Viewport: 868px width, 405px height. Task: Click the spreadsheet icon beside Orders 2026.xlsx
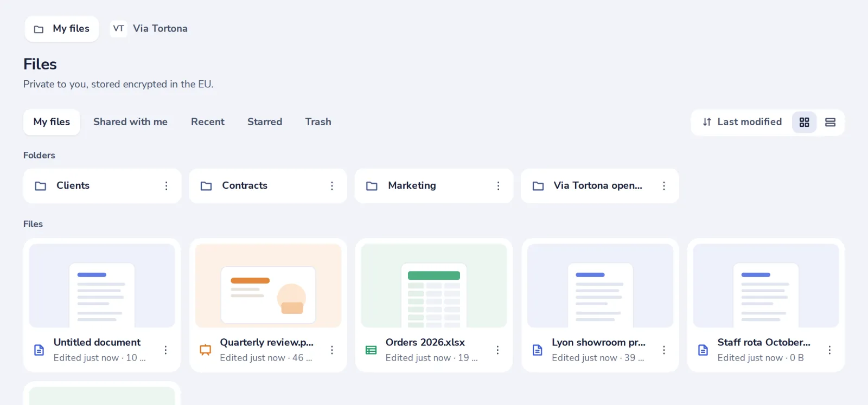click(371, 350)
